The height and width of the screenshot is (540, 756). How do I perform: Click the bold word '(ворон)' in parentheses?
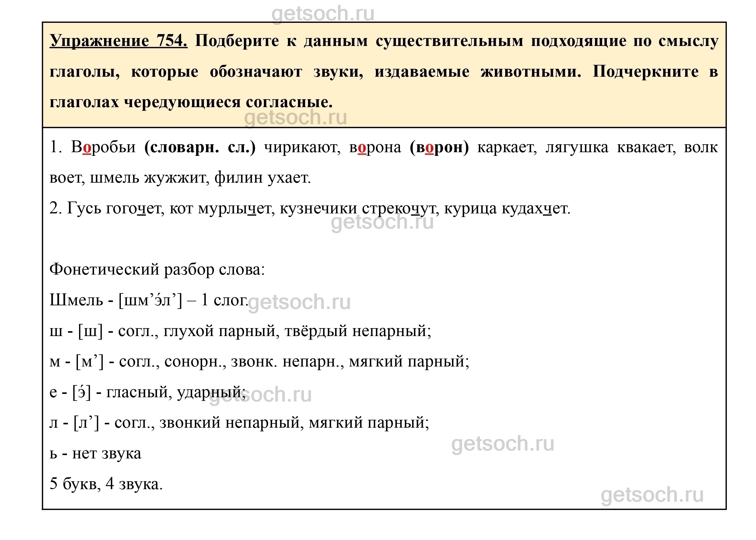click(439, 147)
